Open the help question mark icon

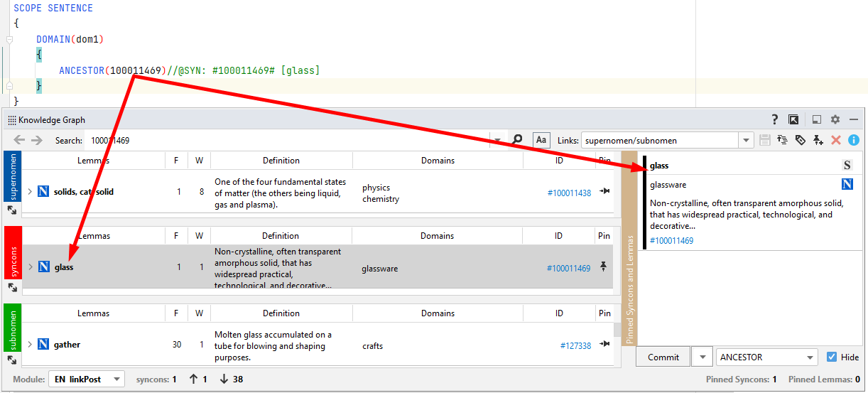[775, 119]
